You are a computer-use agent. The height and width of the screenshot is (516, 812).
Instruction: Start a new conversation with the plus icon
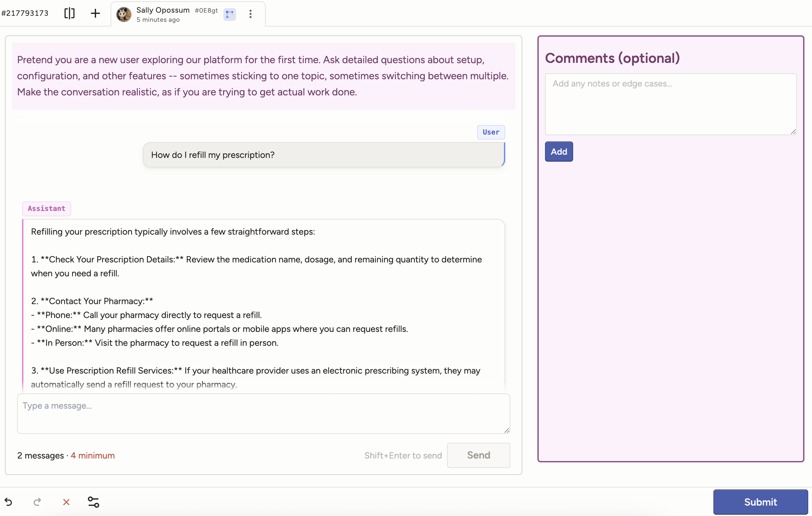point(95,14)
